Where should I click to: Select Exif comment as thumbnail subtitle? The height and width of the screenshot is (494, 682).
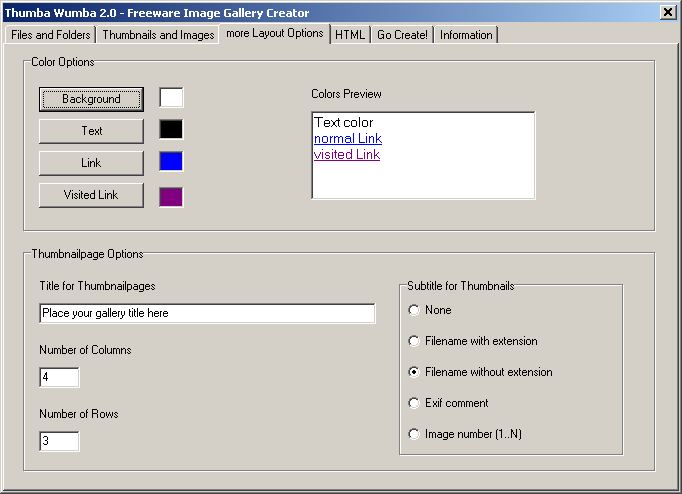[x=414, y=403]
